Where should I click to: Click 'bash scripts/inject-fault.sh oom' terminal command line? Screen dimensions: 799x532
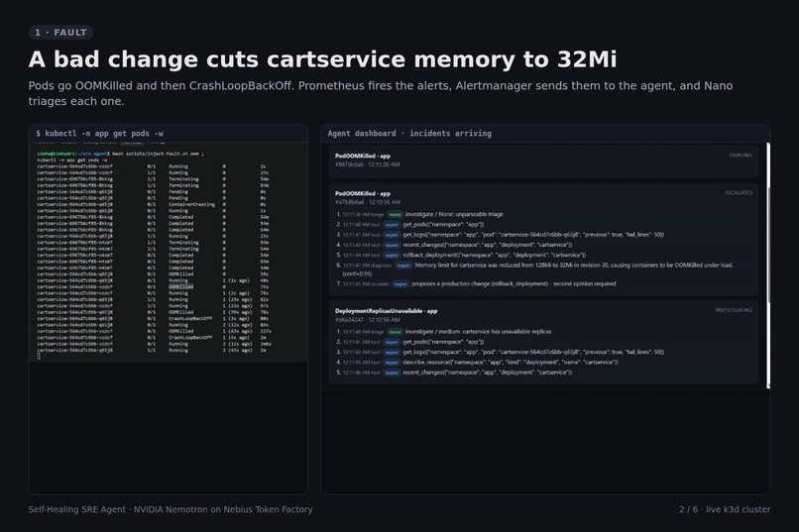point(158,154)
